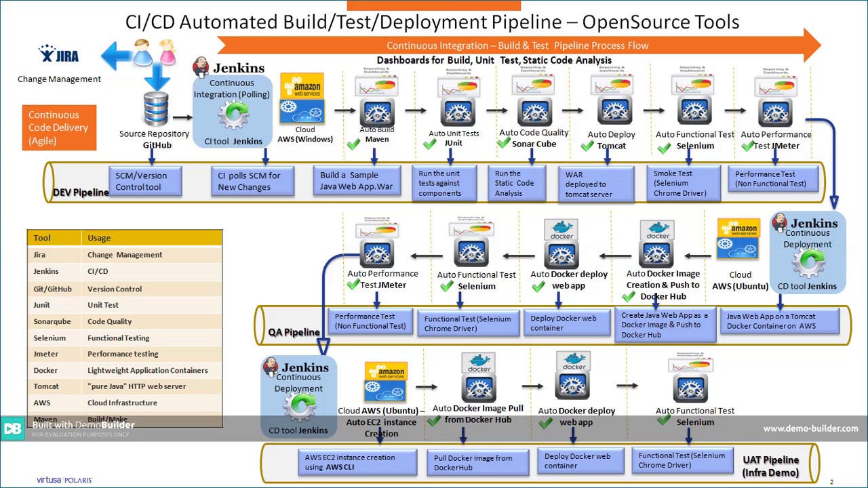The image size is (868, 488).
Task: Click green checkmark beside Sonar Cube
Action: [x=503, y=143]
